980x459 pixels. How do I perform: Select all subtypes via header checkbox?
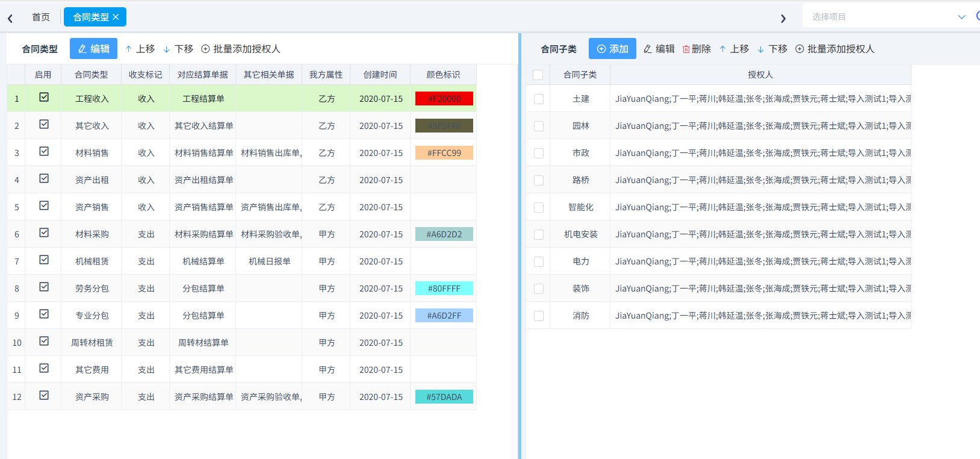538,75
